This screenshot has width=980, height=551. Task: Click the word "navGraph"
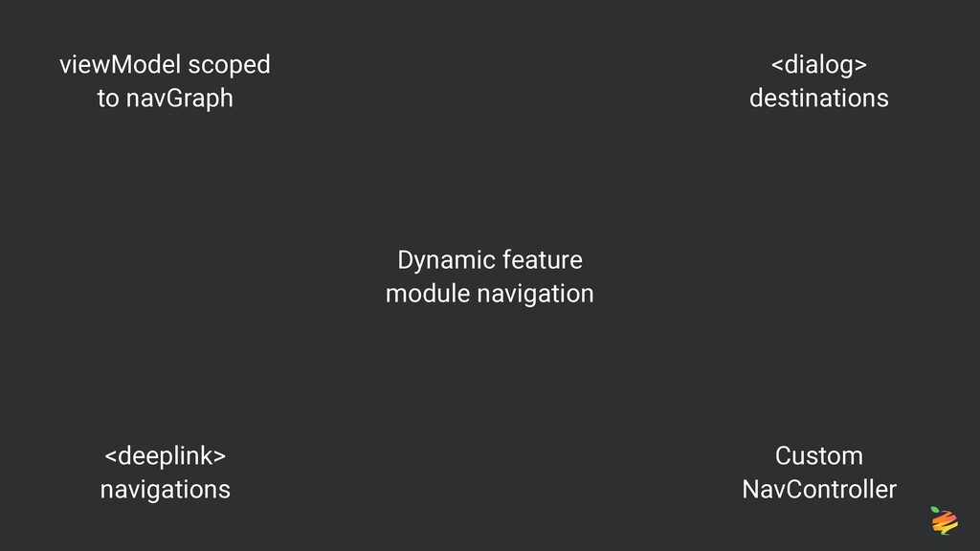pos(179,99)
